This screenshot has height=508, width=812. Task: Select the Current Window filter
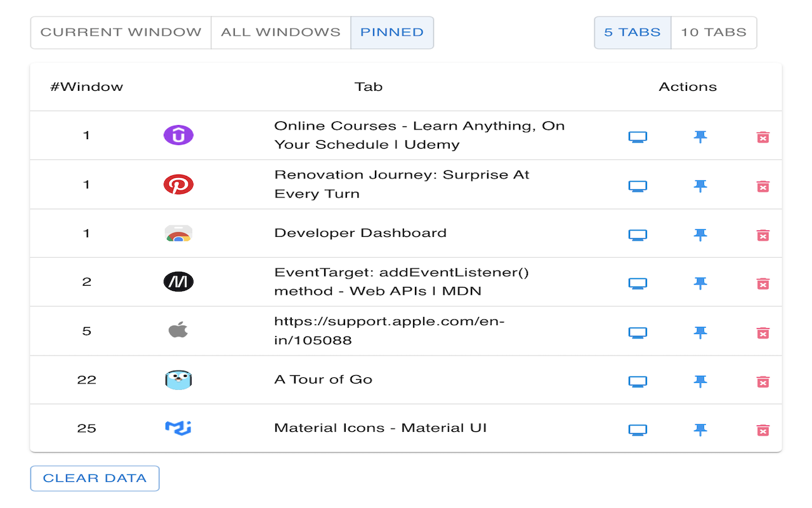(x=121, y=32)
